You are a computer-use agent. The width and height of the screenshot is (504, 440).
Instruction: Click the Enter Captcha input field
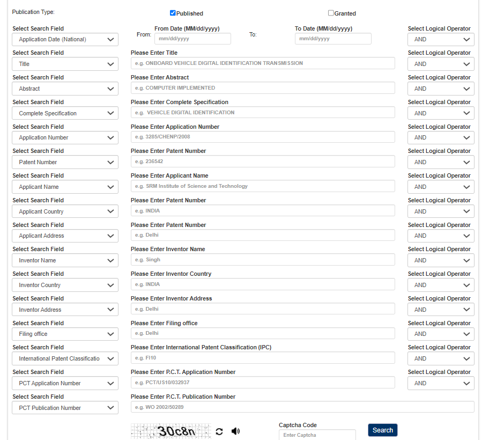pyautogui.click(x=317, y=435)
